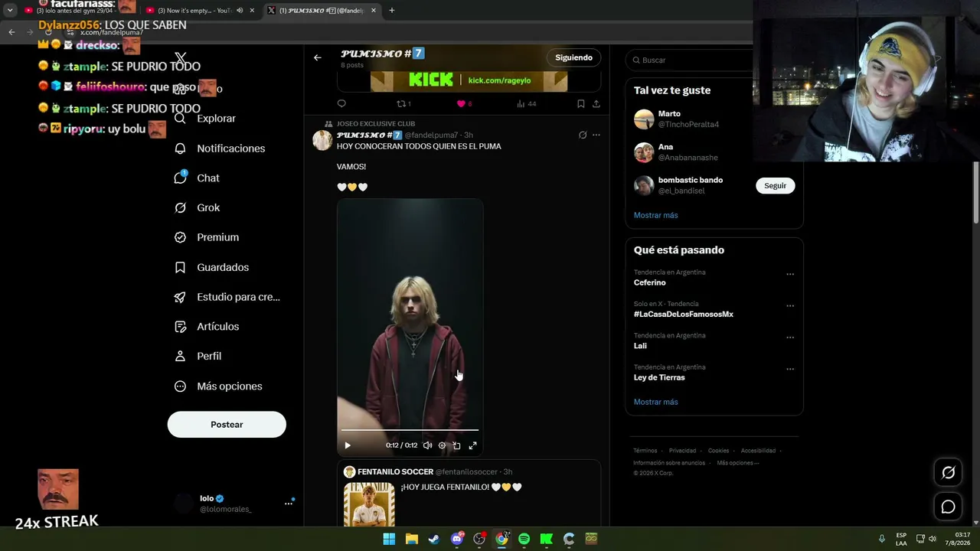The height and width of the screenshot is (551, 980).
Task: Go back using the profile header arrow
Action: click(318, 57)
